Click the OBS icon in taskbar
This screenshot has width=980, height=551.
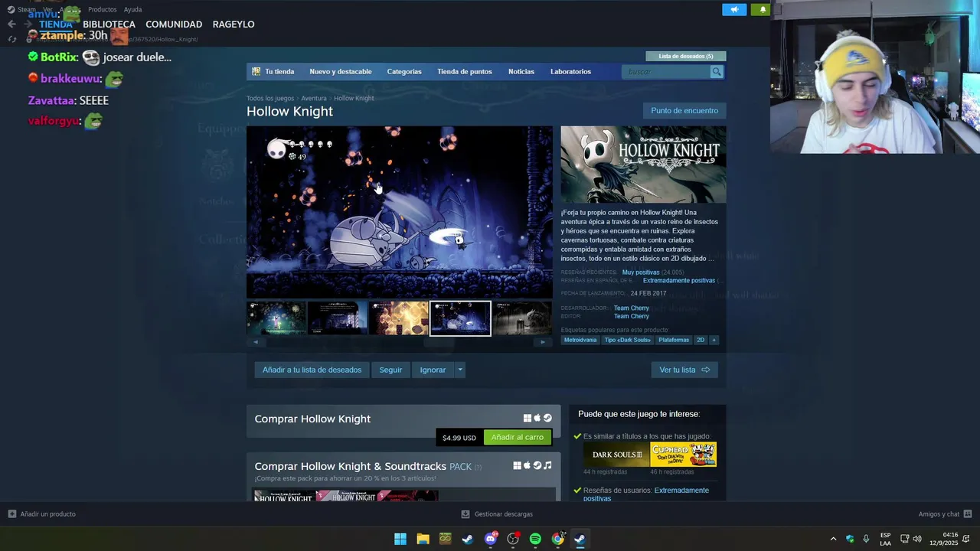click(x=513, y=539)
